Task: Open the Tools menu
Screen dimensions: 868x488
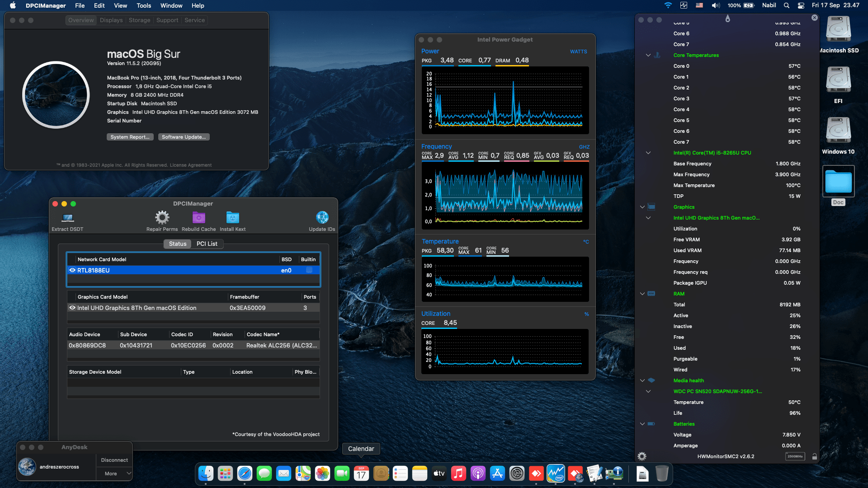Action: point(144,5)
